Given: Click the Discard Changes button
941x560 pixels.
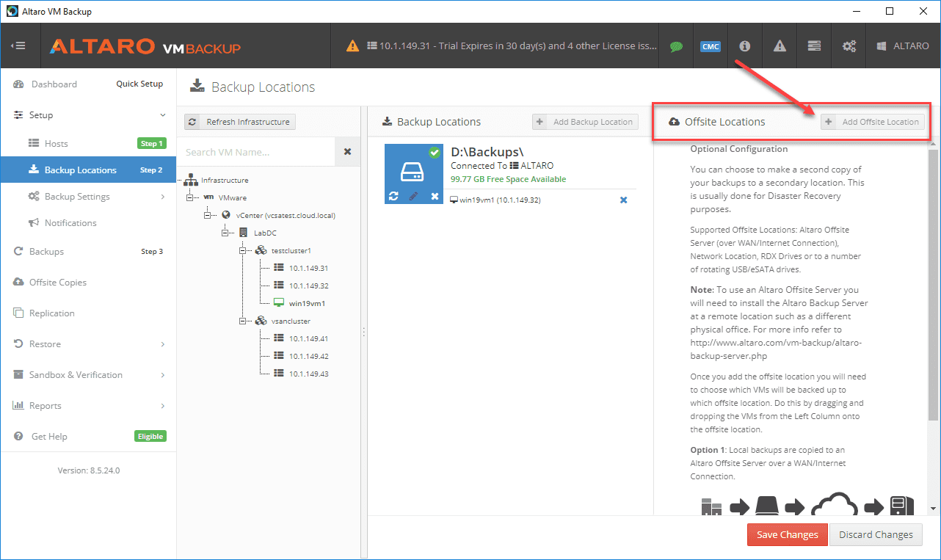Looking at the screenshot, I should pyautogui.click(x=876, y=534).
